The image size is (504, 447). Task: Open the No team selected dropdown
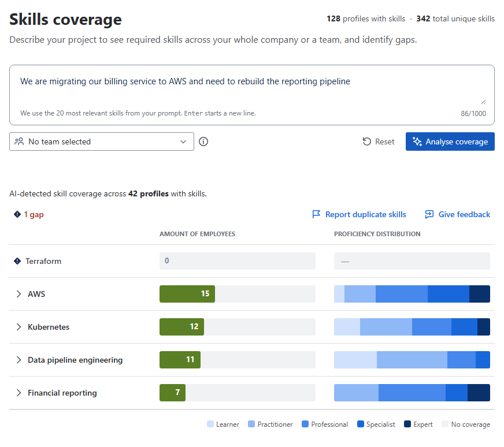point(102,141)
